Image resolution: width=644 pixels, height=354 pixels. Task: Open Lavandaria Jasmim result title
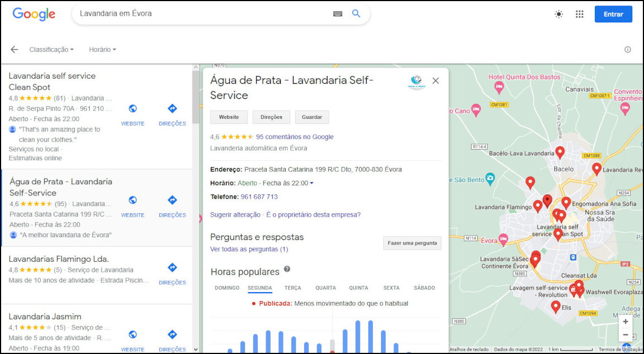tap(45, 317)
